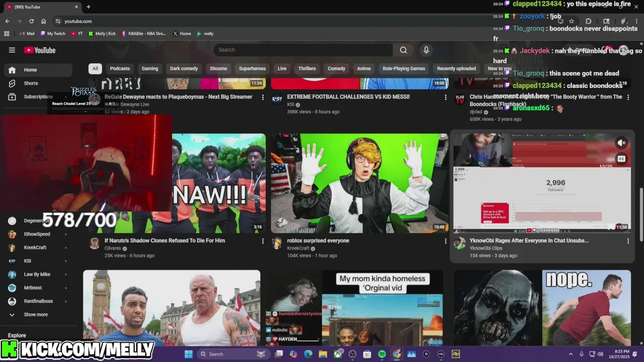Open Rantfinalboss subscription in sidebar
644x362 pixels.
[x=38, y=301]
